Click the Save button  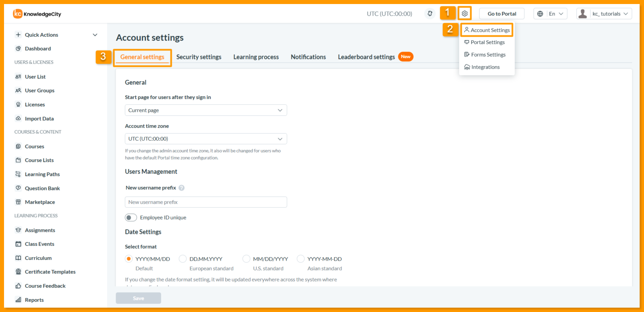click(x=138, y=298)
